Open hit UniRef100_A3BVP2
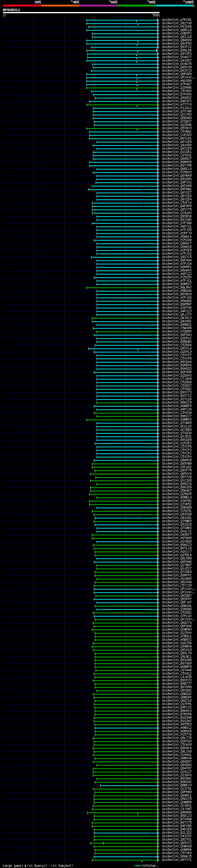The height and width of the screenshot is (868, 197). 177,33
